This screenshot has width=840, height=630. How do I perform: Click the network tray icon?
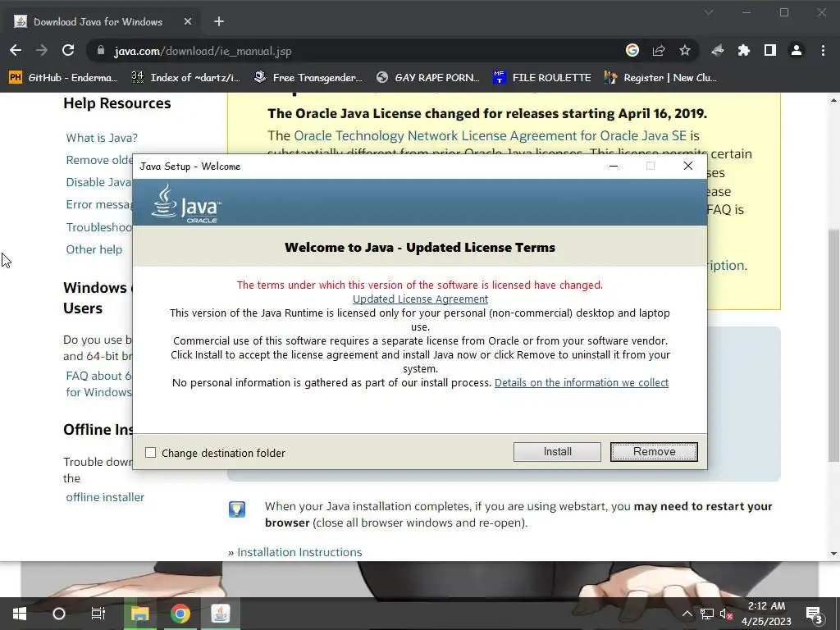point(706,614)
